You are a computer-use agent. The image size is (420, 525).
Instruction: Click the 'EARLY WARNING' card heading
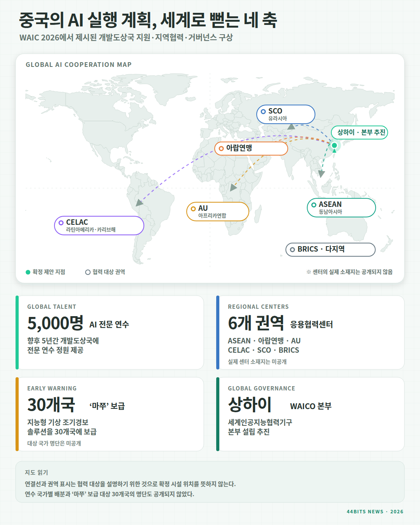coord(52,388)
